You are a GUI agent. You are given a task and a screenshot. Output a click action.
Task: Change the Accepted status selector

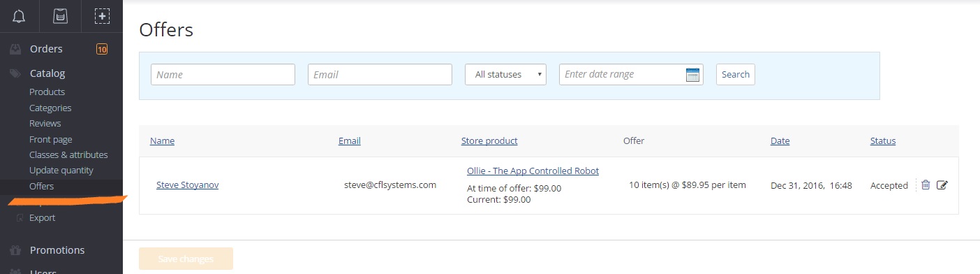point(889,185)
